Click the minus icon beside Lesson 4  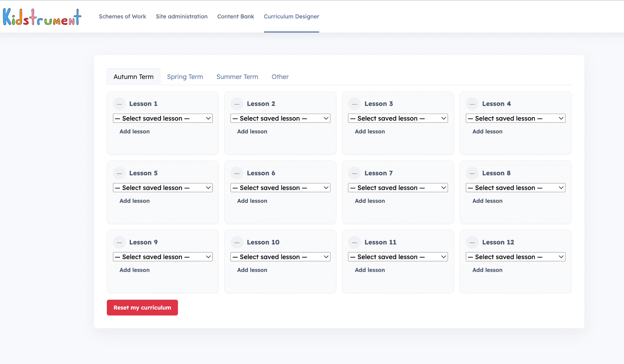click(472, 104)
